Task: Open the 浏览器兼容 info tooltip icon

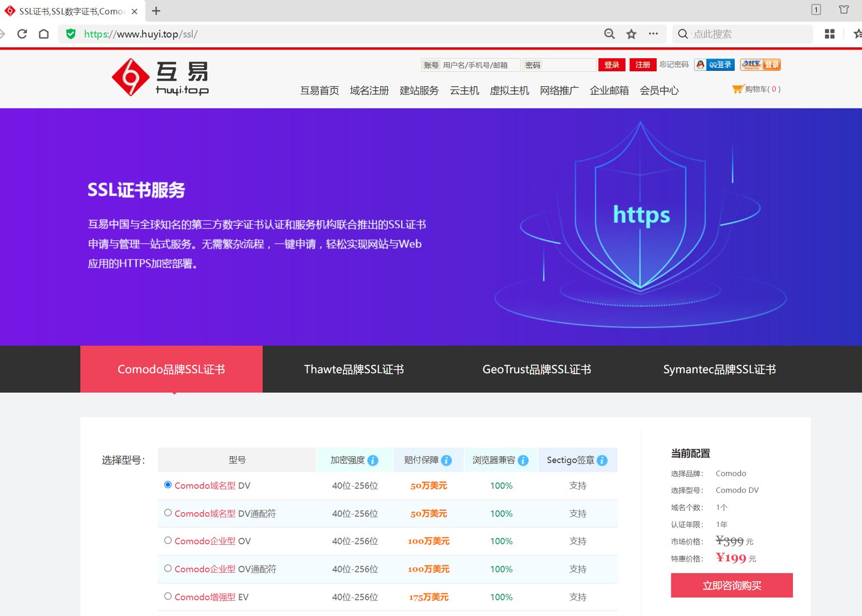Action: [523, 460]
